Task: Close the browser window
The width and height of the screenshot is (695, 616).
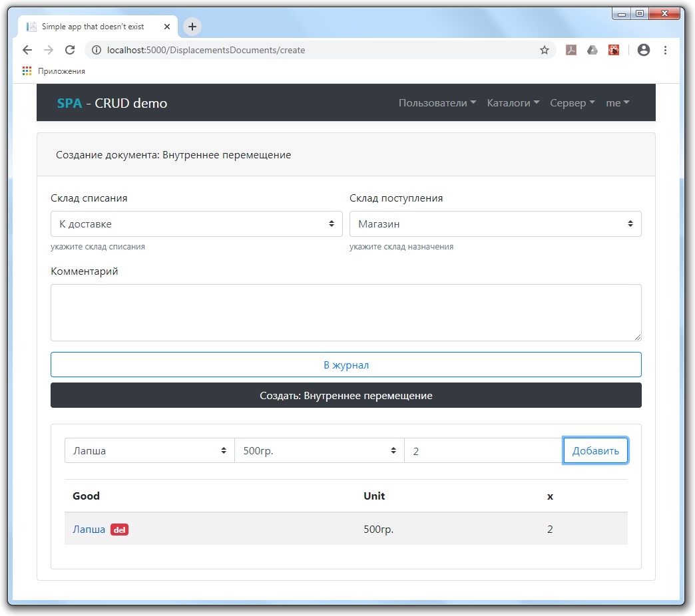Action: (664, 14)
